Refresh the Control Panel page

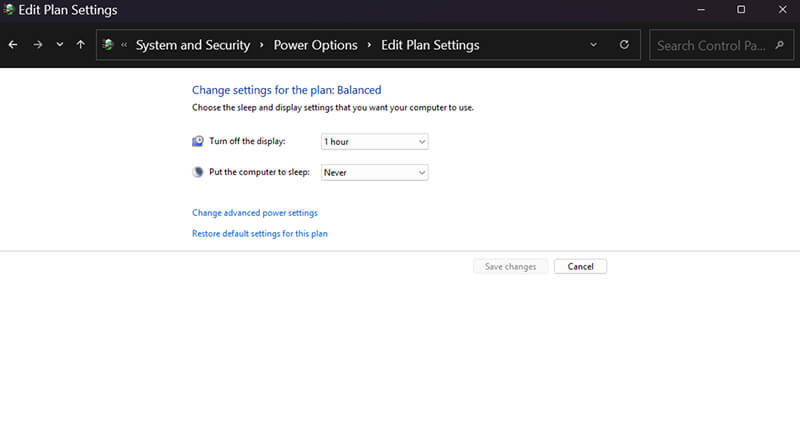click(624, 45)
